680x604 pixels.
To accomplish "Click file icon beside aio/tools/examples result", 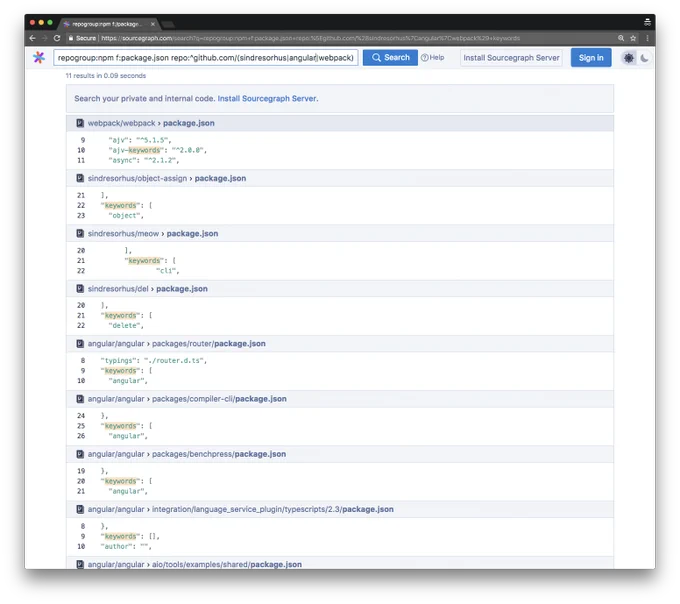I will click(x=80, y=564).
